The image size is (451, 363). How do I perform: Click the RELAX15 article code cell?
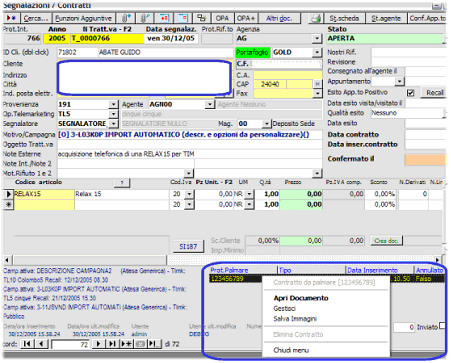tap(44, 194)
